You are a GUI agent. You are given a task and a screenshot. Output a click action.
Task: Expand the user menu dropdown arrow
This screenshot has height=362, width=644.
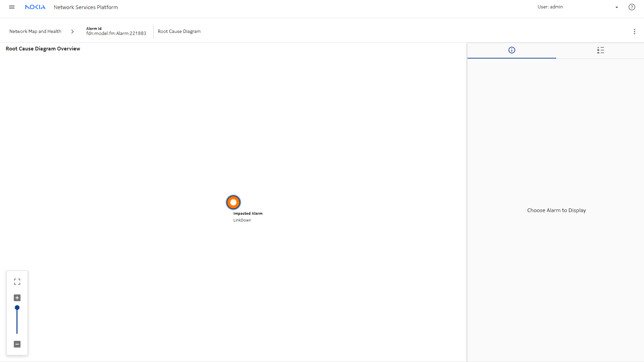(x=616, y=7)
